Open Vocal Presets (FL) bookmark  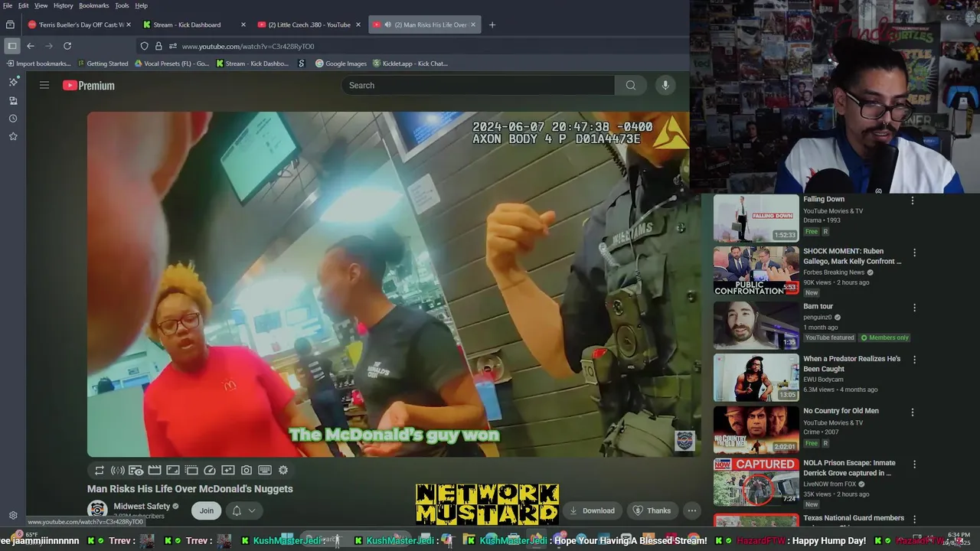[x=171, y=64]
